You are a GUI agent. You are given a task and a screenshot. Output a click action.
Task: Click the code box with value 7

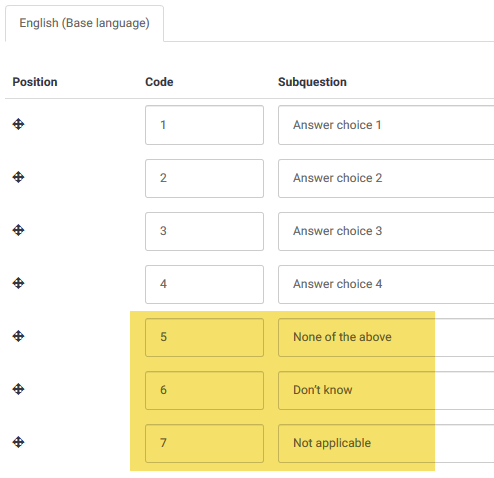pos(204,443)
